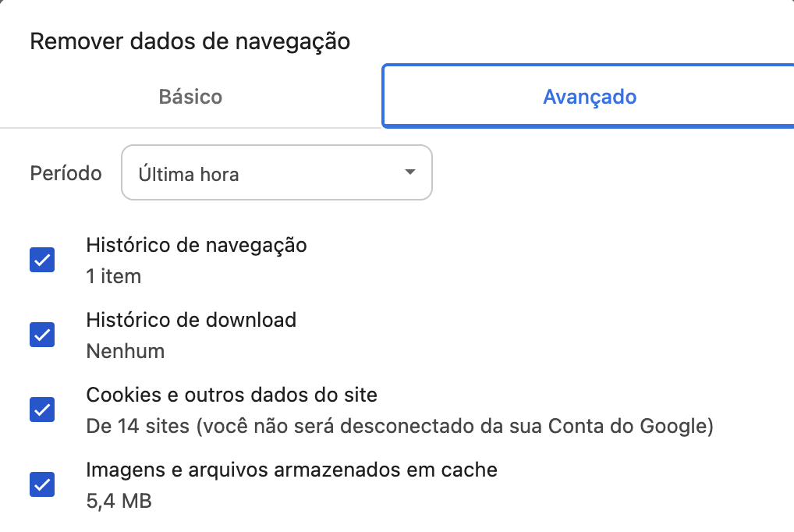Viewport: 794px width, 532px height.
Task: Uncheck Histórico de navegação checkbox
Action: [41, 260]
